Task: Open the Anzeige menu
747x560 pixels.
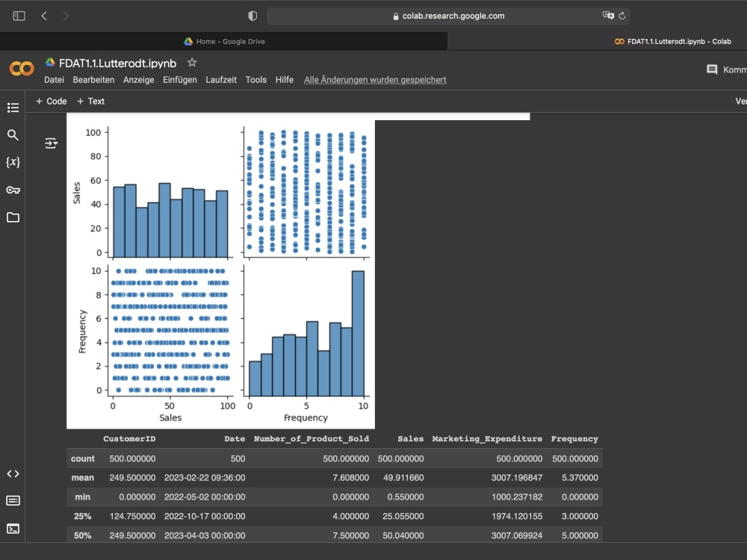Action: click(x=139, y=80)
